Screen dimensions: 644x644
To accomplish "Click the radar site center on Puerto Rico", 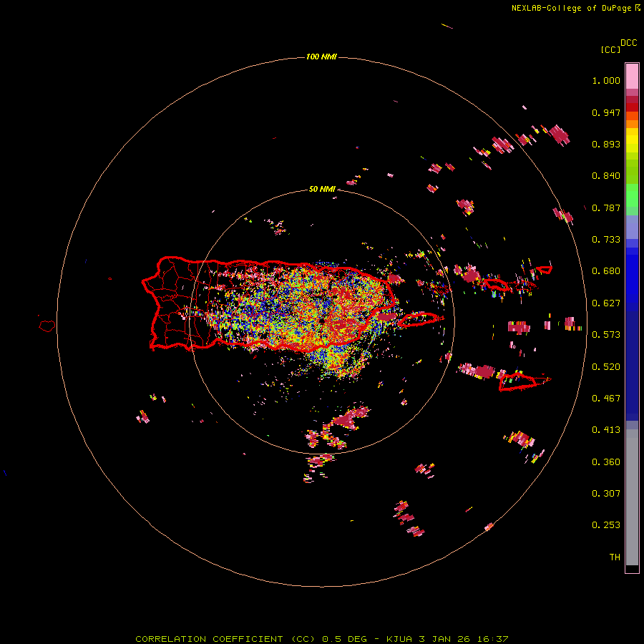I will click(322, 320).
